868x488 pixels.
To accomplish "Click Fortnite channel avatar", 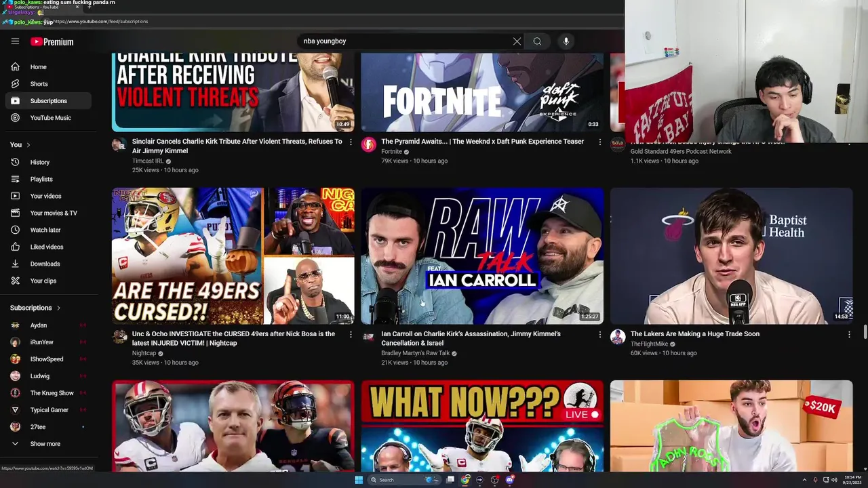I will [368, 144].
